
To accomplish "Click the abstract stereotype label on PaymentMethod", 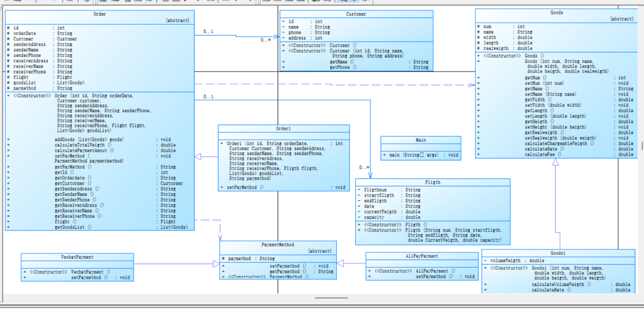I will coord(321,251).
